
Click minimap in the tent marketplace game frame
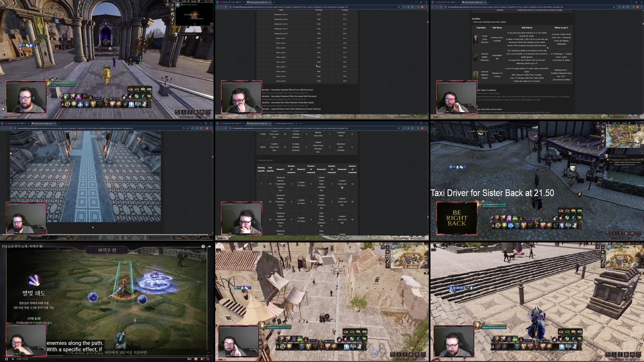tap(409, 257)
